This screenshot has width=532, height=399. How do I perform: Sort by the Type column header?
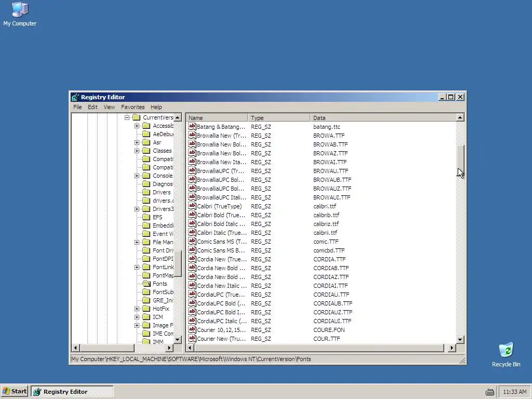[279, 118]
